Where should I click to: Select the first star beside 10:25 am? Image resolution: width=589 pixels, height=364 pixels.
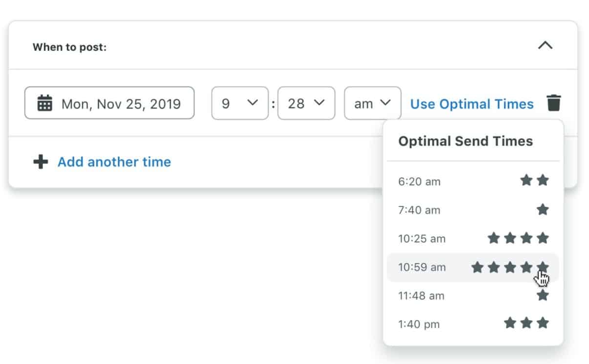[x=494, y=238]
